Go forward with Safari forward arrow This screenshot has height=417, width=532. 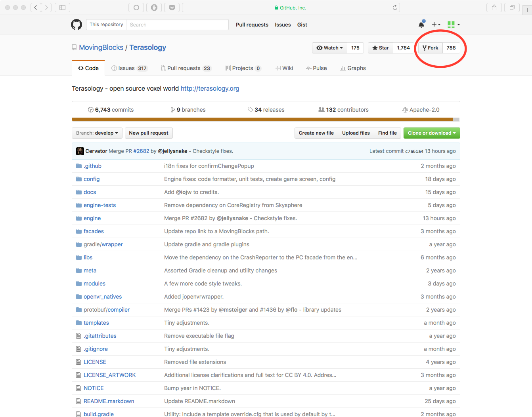tap(46, 8)
